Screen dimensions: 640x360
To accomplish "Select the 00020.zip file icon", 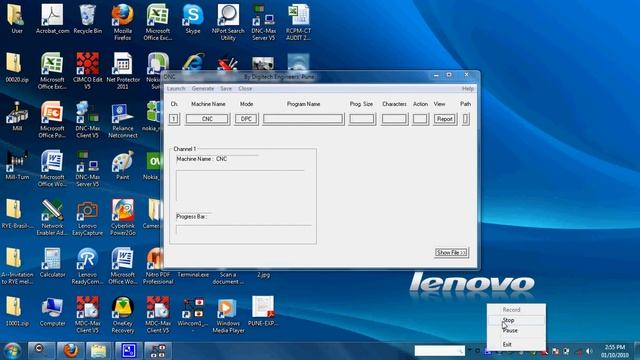I will pyautogui.click(x=17, y=68).
